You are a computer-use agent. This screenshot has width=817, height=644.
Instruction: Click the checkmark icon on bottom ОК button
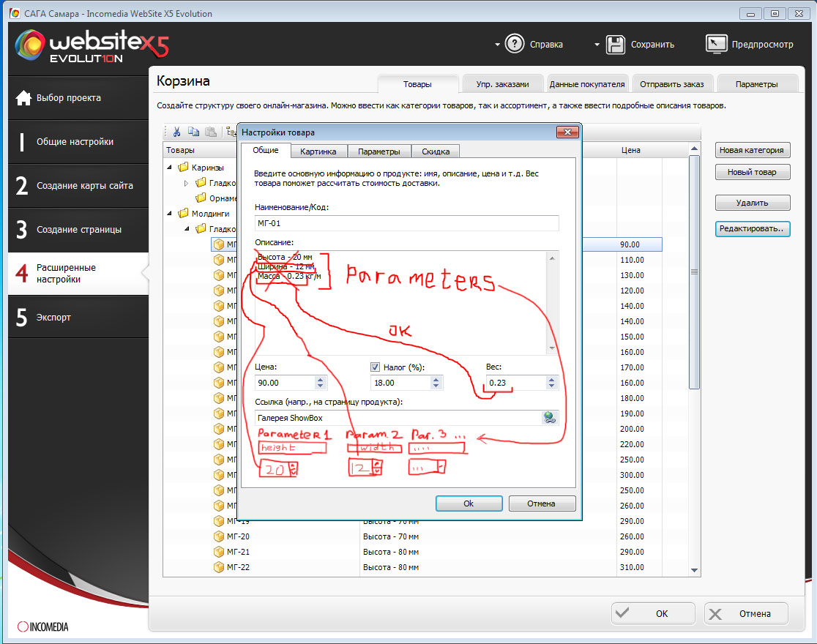coord(622,613)
